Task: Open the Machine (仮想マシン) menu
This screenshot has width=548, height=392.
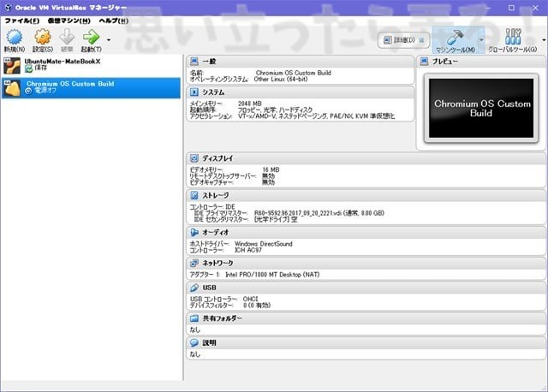Action: tap(68, 21)
